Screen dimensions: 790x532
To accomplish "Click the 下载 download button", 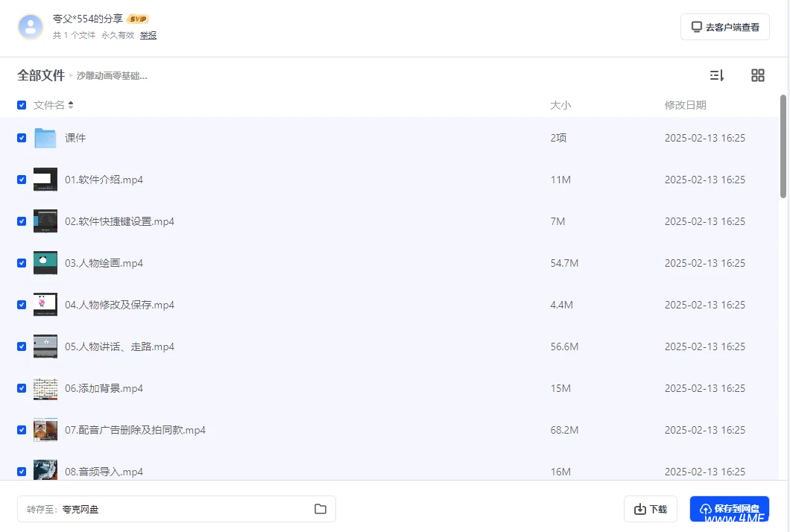I will click(x=651, y=509).
